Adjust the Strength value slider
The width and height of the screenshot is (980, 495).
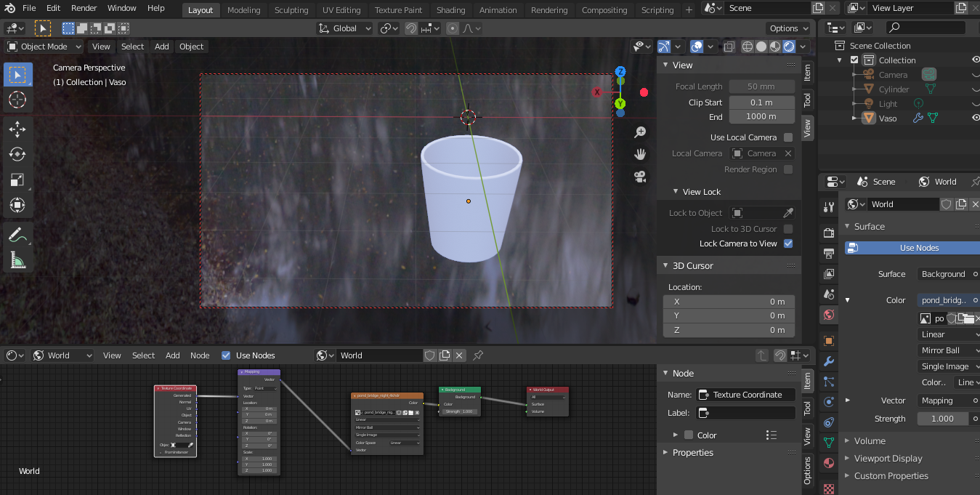[x=942, y=419]
